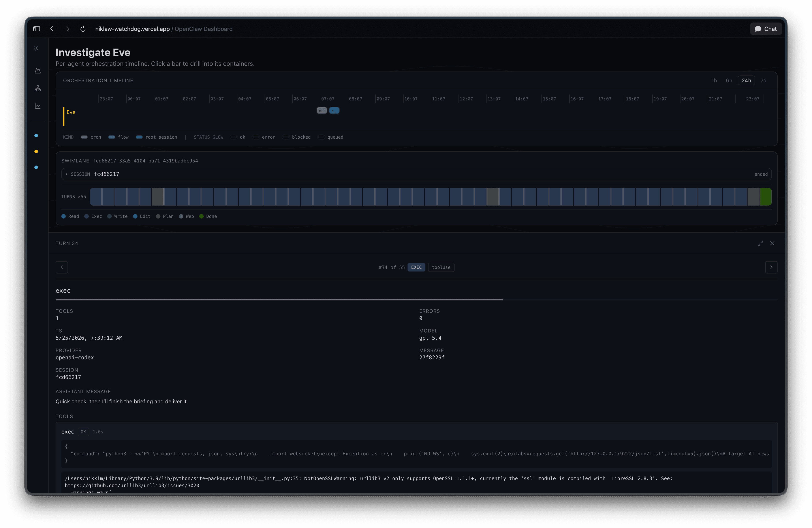Click the model value gpt-5.4
The image size is (812, 528).
pos(430,338)
